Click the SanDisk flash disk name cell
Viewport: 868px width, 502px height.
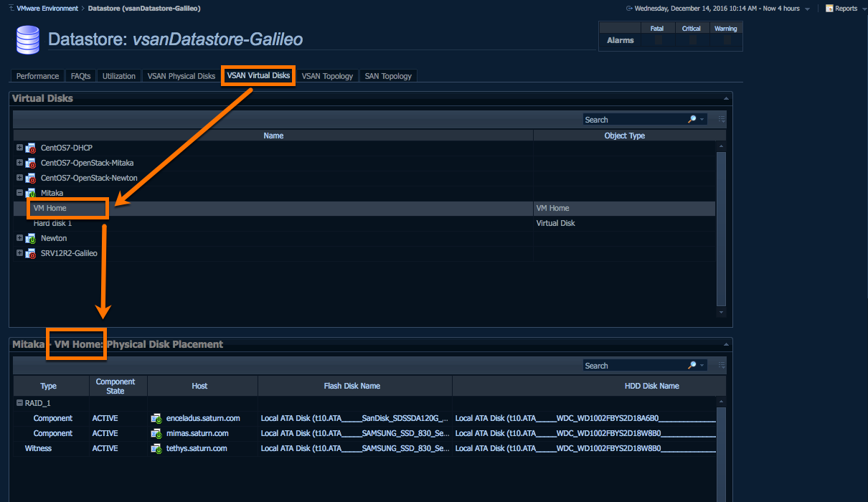355,418
